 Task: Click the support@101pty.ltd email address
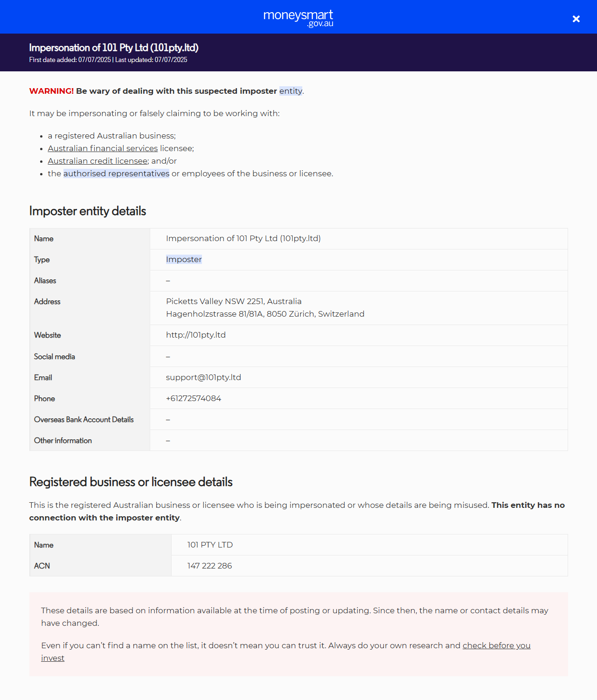tap(203, 377)
